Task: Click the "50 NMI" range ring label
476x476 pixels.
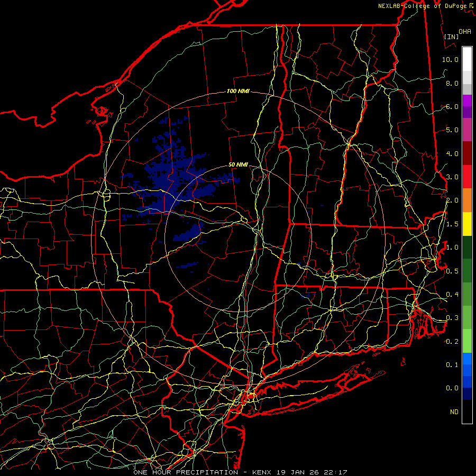Action: click(239, 165)
